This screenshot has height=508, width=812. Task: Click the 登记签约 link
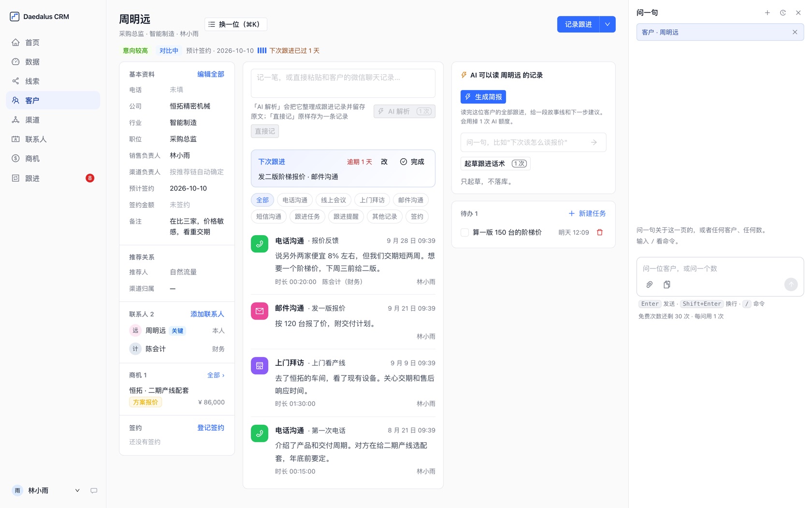point(211,428)
